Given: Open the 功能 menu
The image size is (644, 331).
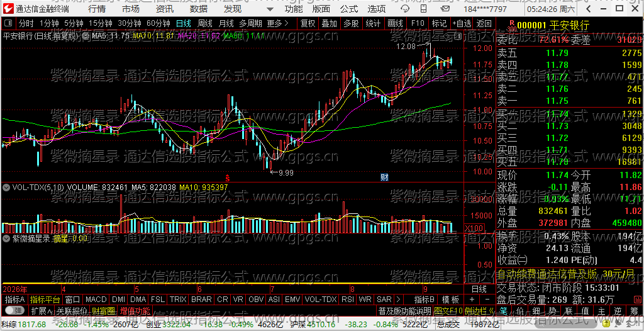Looking at the screenshot, I should point(294,9).
